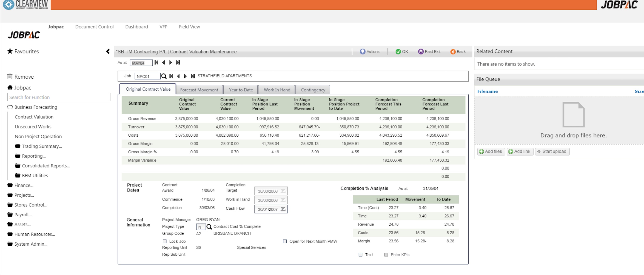Image resolution: width=644 pixels, height=275 pixels.
Task: Enable the Lock Job checkbox
Action: (165, 241)
